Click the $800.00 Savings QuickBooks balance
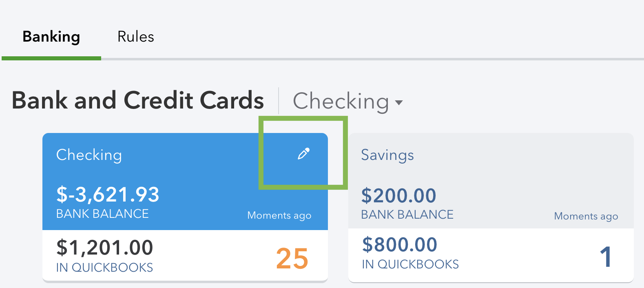The width and height of the screenshot is (644, 288). tap(400, 245)
